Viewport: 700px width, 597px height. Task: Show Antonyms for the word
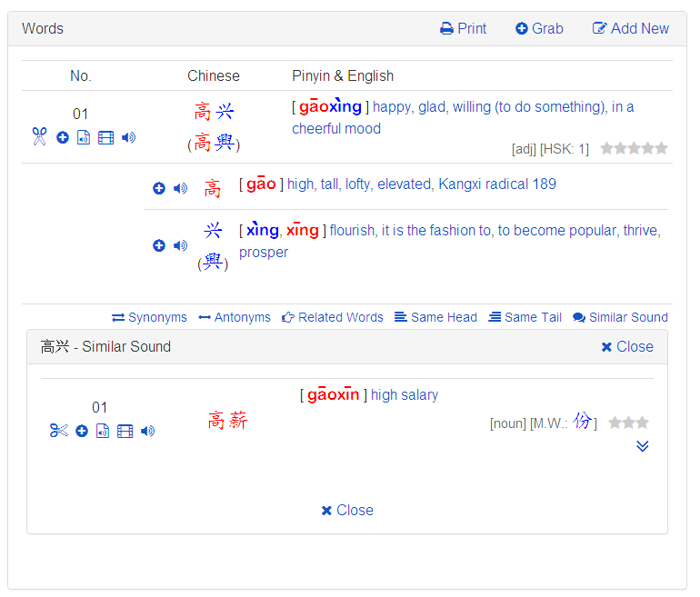click(x=235, y=317)
